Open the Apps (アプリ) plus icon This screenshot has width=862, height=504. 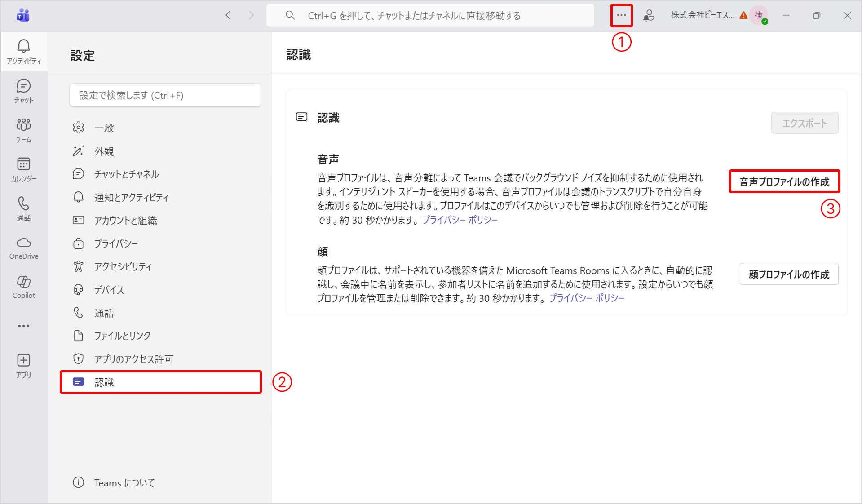pyautogui.click(x=23, y=366)
